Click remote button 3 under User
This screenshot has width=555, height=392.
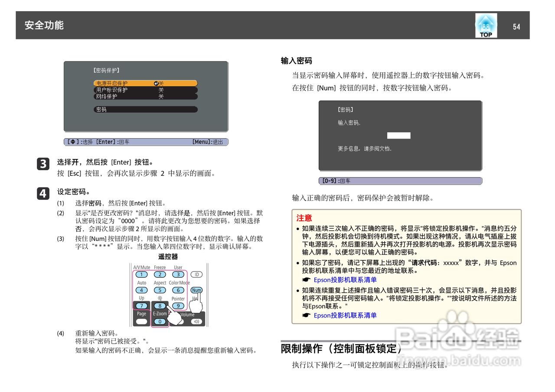click(178, 275)
